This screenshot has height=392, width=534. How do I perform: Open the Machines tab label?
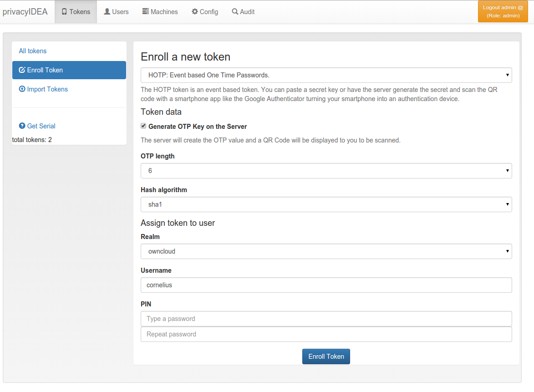coord(164,11)
